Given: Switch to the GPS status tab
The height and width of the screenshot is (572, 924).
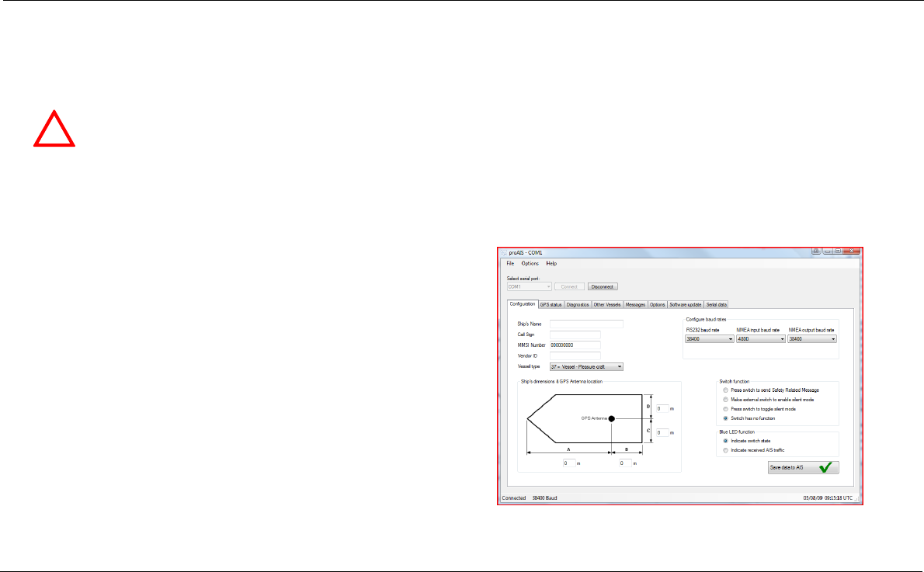Looking at the screenshot, I should (551, 304).
